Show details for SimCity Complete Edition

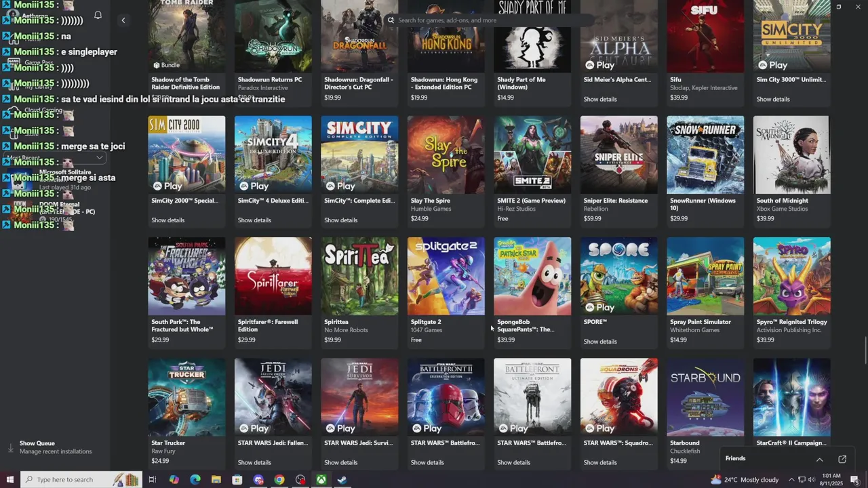[x=340, y=220]
